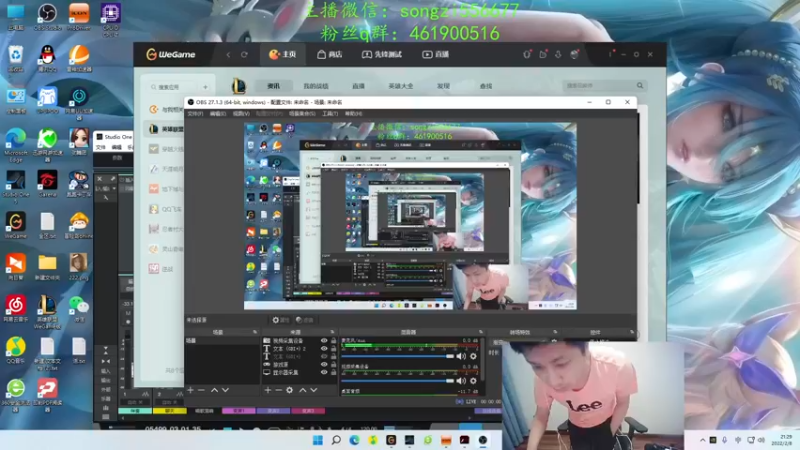
Task: Open OBS Studio desktop shortcut
Action: 47,16
